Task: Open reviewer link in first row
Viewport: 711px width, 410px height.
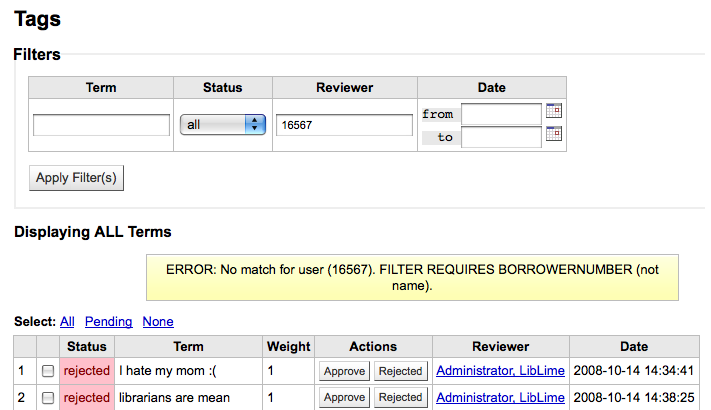Action: (x=500, y=371)
